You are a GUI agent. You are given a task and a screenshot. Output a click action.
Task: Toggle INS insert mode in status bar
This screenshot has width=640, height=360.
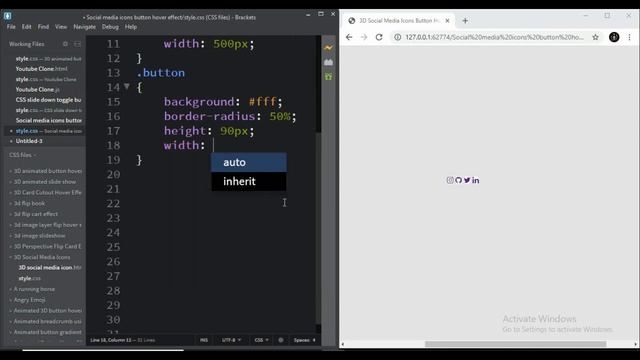click(x=204, y=340)
